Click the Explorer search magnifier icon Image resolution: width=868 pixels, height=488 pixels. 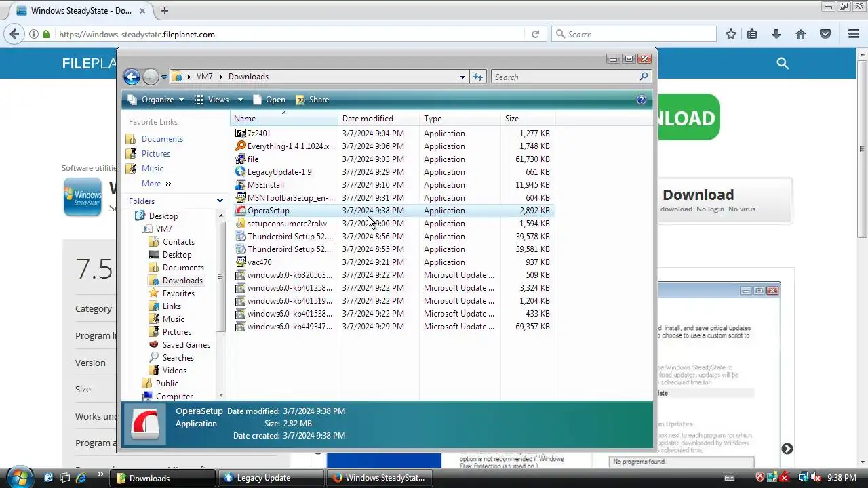644,77
